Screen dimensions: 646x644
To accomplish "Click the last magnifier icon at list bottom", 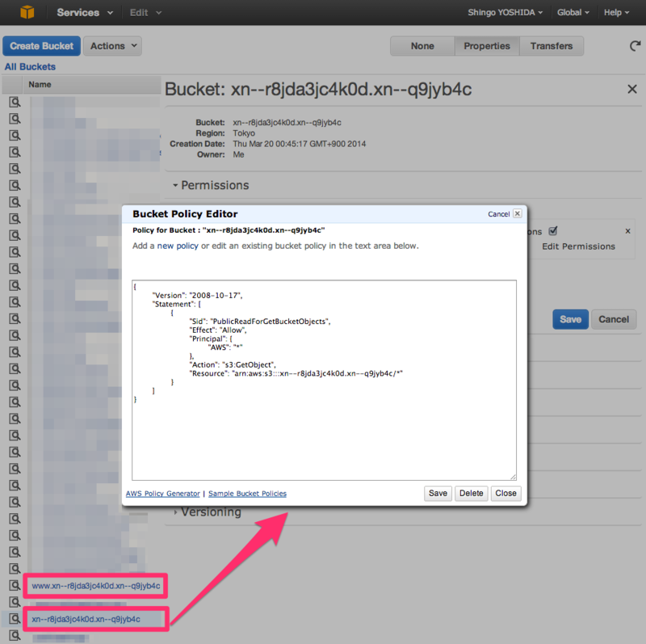I will (x=15, y=635).
